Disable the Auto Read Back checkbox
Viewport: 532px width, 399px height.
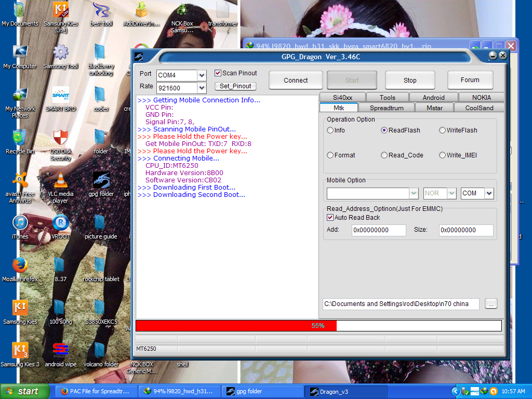(x=330, y=218)
